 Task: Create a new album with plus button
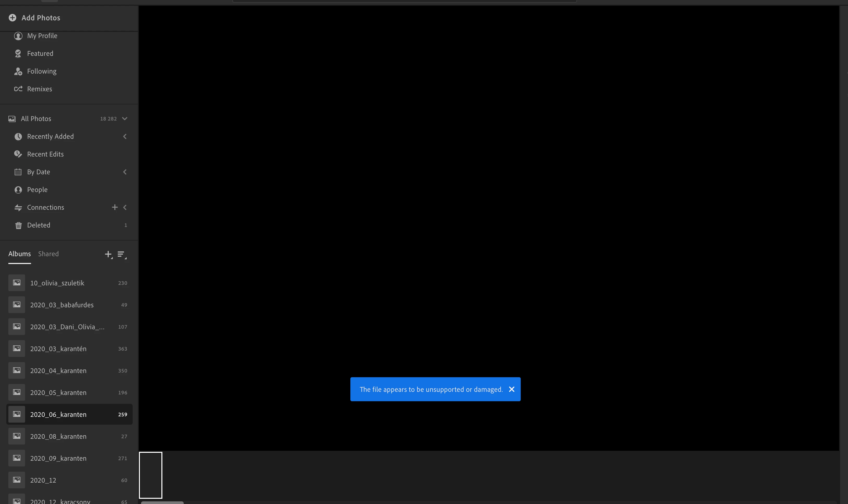click(108, 254)
